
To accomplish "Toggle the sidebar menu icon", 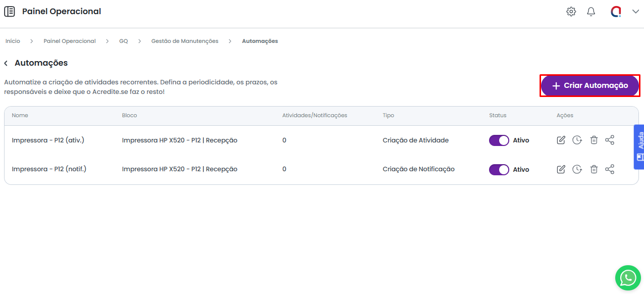I will coord(10,12).
